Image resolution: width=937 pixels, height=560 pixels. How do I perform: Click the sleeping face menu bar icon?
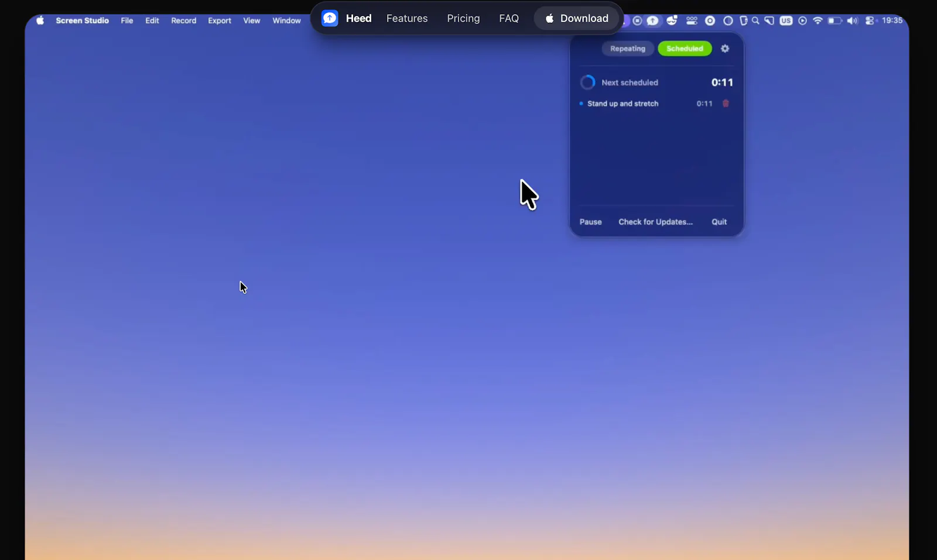(x=672, y=20)
